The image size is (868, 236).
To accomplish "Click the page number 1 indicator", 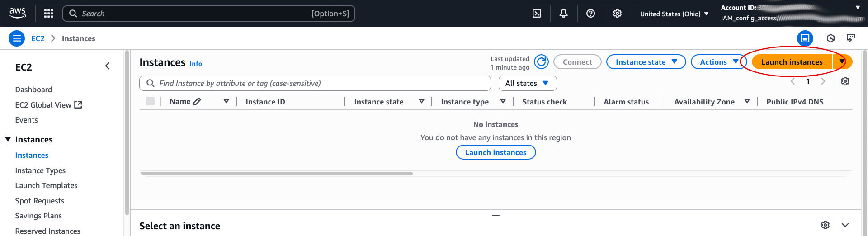I will coord(808,81).
